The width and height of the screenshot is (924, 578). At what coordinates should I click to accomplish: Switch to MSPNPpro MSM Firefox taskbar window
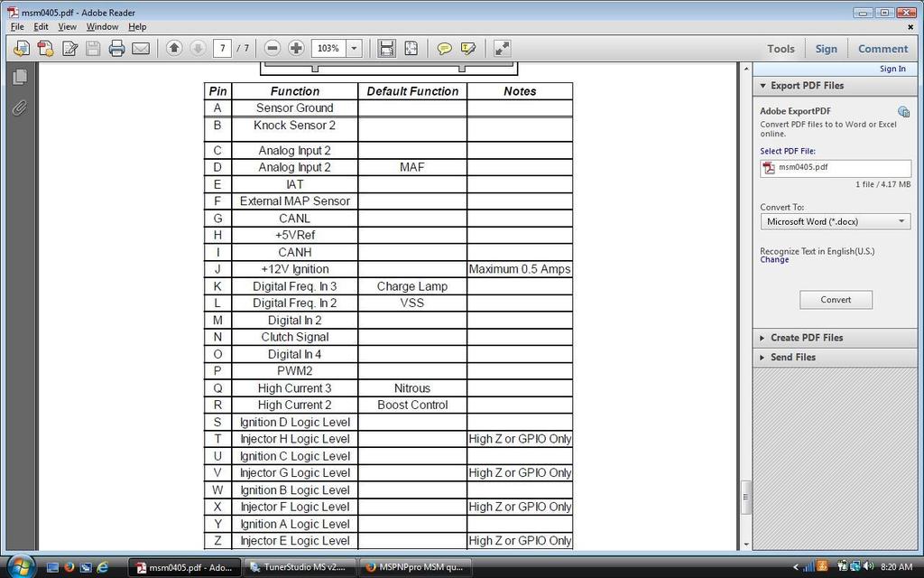point(415,567)
